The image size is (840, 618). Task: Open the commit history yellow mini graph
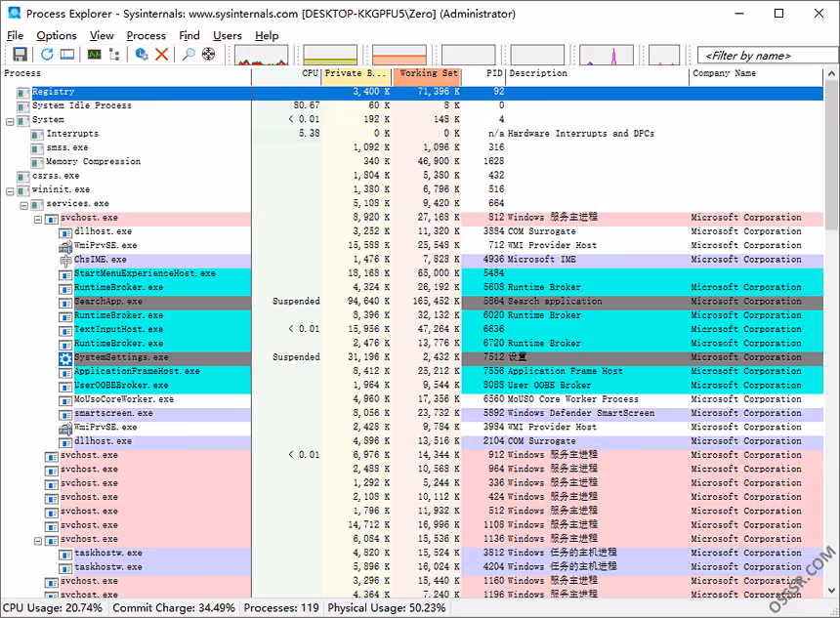click(x=330, y=55)
